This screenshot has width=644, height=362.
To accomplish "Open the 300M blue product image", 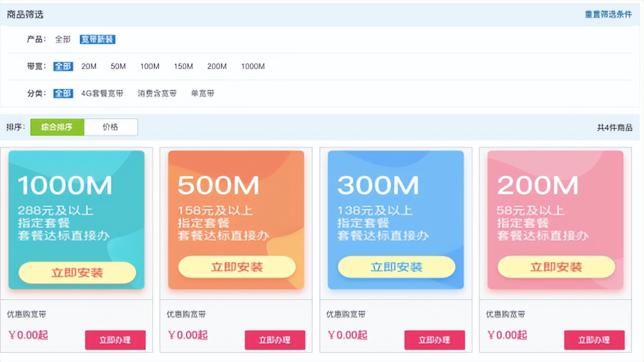I will tap(396, 219).
